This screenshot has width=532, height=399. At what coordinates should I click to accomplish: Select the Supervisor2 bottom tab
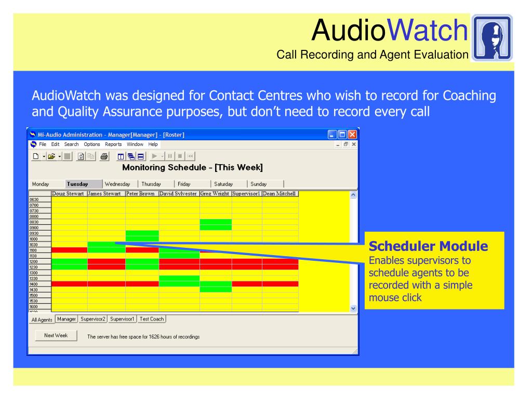point(93,319)
